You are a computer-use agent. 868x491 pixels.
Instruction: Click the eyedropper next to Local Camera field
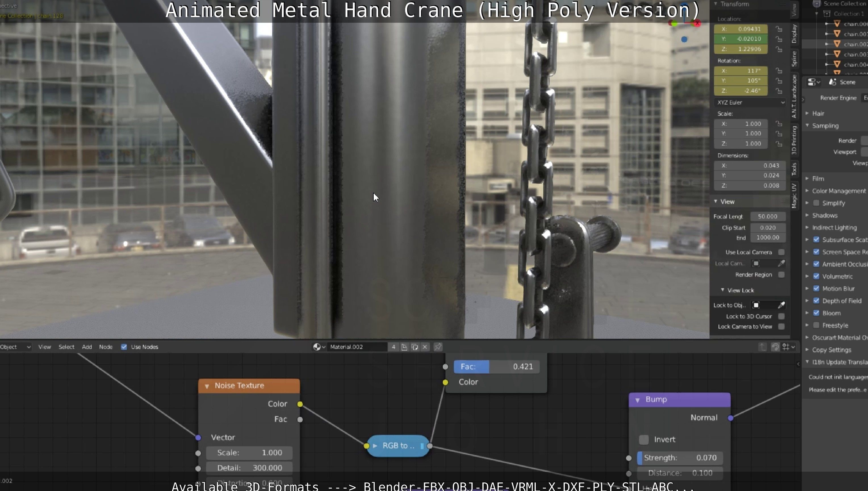coord(781,263)
